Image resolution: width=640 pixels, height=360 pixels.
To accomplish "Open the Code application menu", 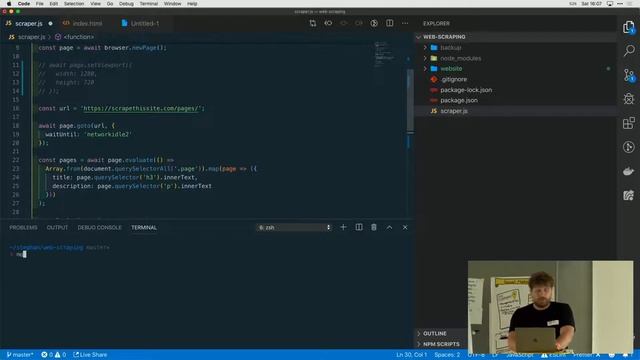I will [x=24, y=4].
